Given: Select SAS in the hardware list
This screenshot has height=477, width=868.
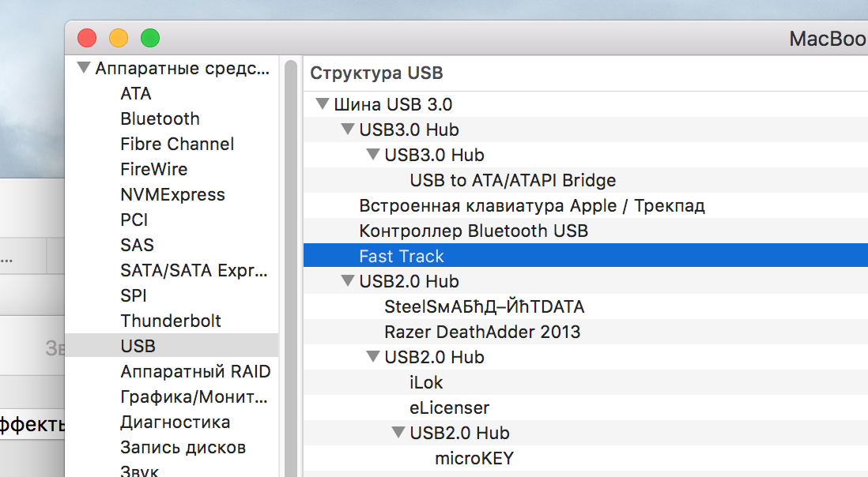Looking at the screenshot, I should point(138,245).
